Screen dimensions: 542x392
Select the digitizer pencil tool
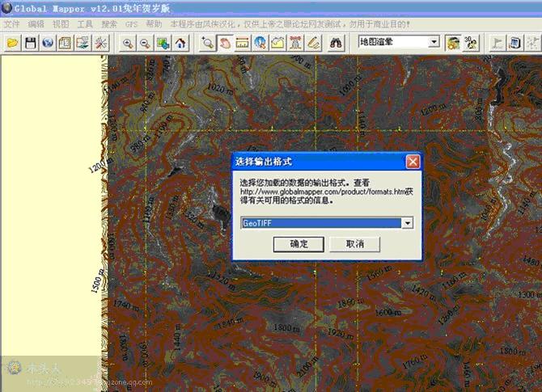tap(313, 43)
